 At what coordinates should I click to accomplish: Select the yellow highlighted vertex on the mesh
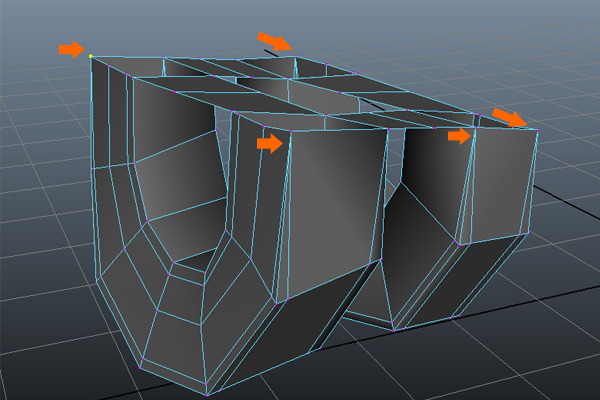91,56
